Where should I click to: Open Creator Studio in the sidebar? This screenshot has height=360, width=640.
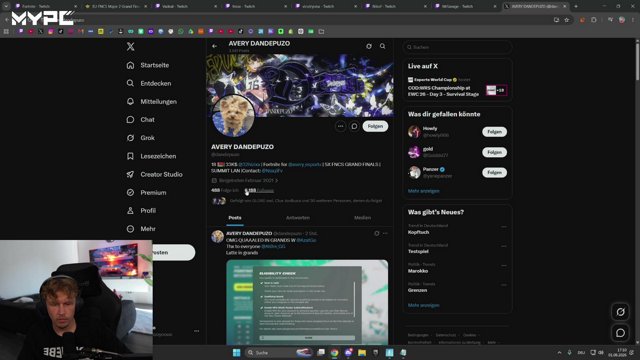pos(154,174)
